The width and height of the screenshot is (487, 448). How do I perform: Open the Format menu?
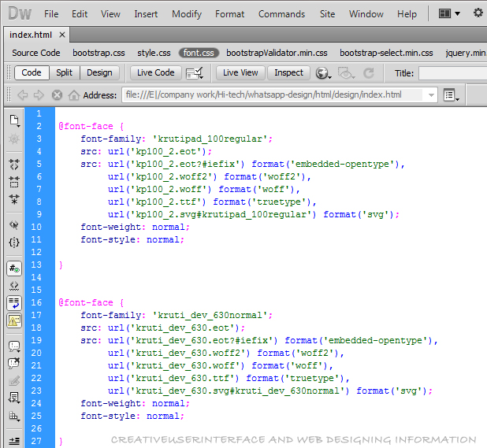[x=230, y=14]
